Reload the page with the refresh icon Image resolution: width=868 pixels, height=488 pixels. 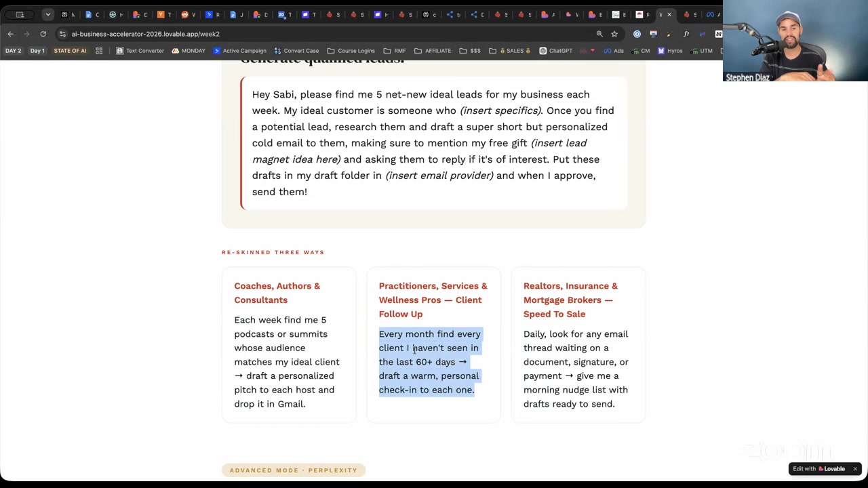tap(43, 34)
